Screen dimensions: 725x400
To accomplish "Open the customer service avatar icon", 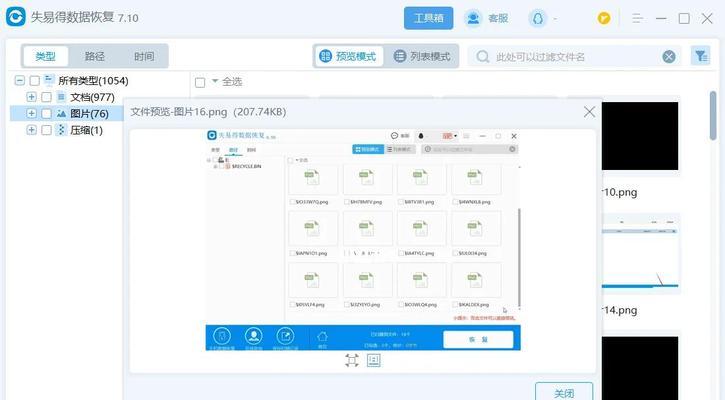I will pos(473,18).
